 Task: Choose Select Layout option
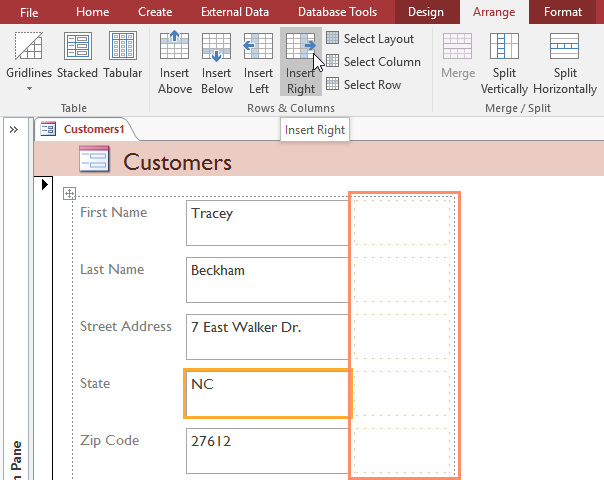click(x=370, y=39)
